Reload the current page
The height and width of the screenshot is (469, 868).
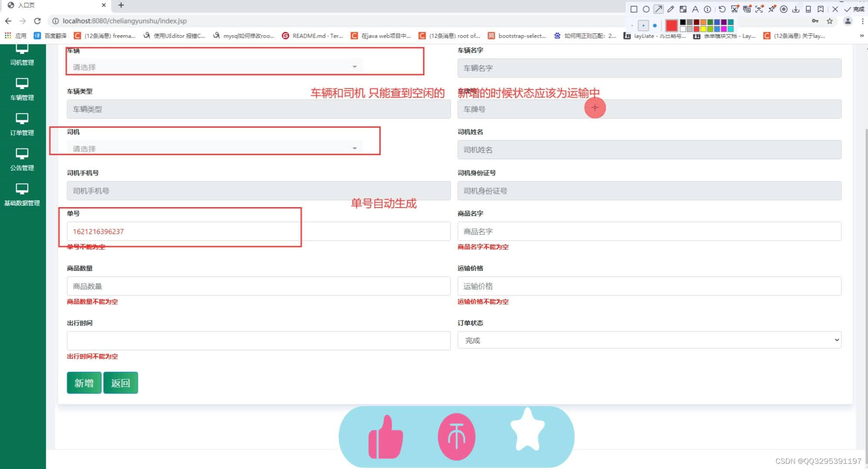[x=37, y=21]
